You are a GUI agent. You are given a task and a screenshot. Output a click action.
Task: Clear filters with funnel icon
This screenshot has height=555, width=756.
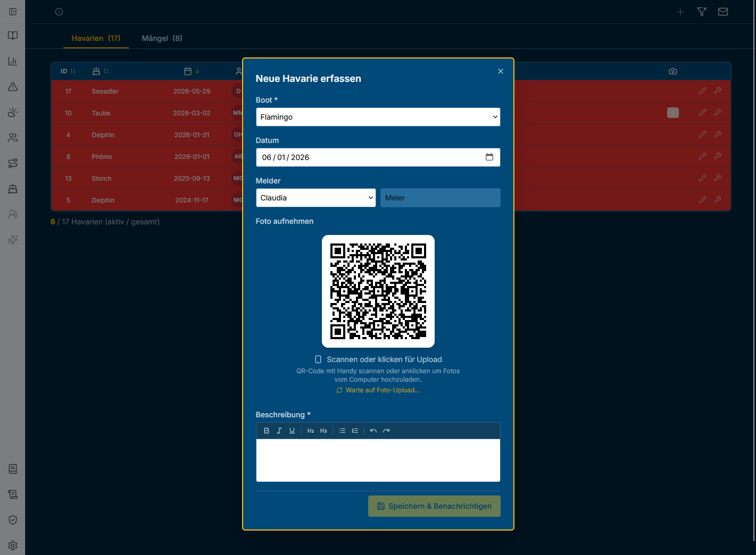[701, 12]
